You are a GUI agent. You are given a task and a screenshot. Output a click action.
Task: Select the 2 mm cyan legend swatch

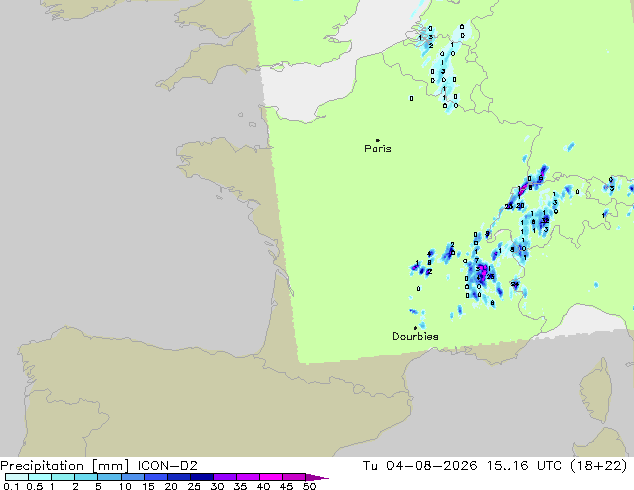point(86,477)
